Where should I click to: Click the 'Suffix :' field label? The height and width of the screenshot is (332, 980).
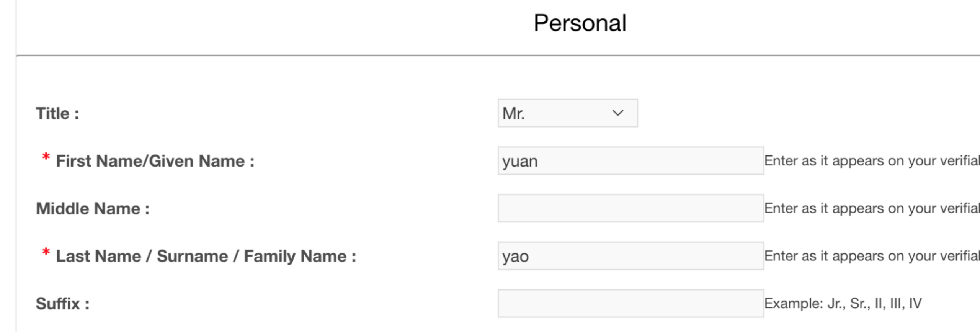[x=62, y=304]
